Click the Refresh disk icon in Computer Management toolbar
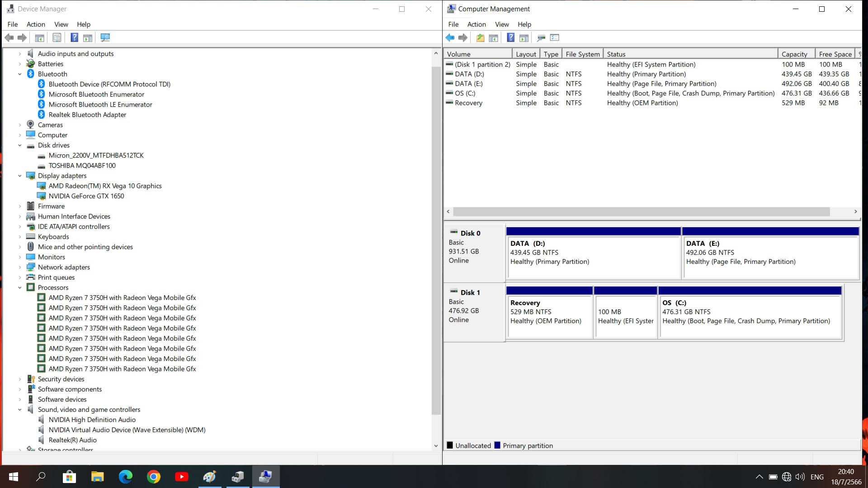The width and height of the screenshot is (868, 488). click(541, 38)
